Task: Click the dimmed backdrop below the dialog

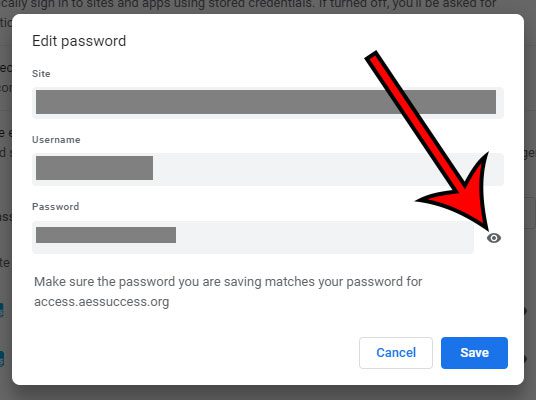Action: coord(268,393)
